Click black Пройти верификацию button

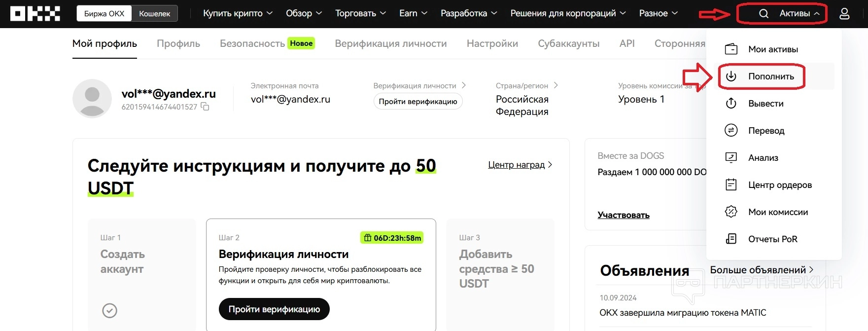pos(274,309)
